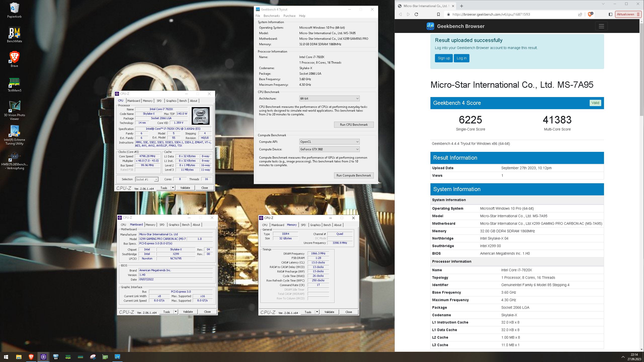
Task: Close the Micro-Star International browser tab
Action: point(453,6)
